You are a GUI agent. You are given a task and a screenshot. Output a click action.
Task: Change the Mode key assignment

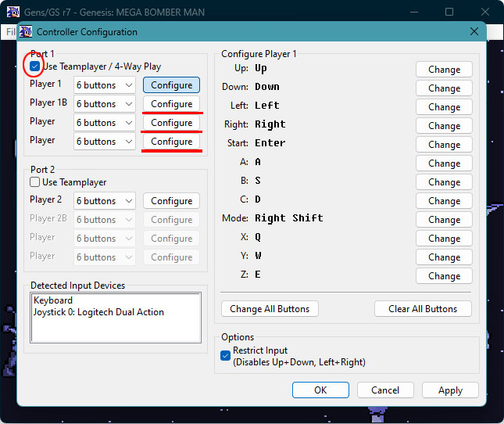click(x=444, y=220)
